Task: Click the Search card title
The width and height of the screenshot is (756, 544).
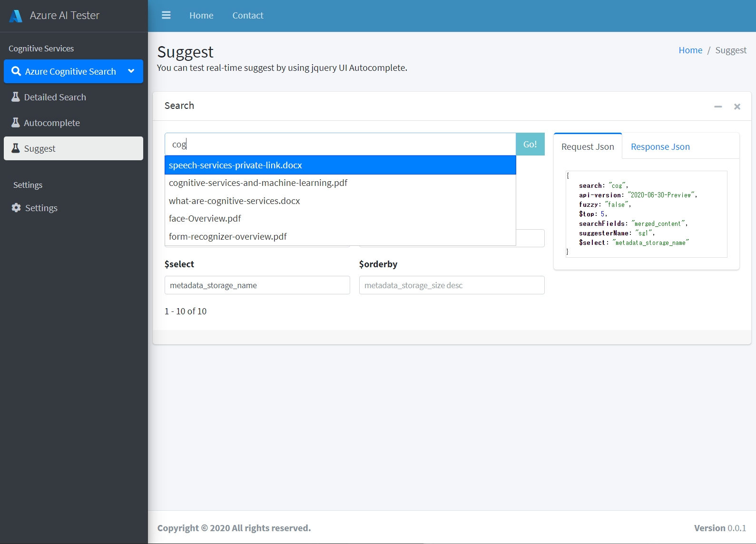Action: [179, 106]
